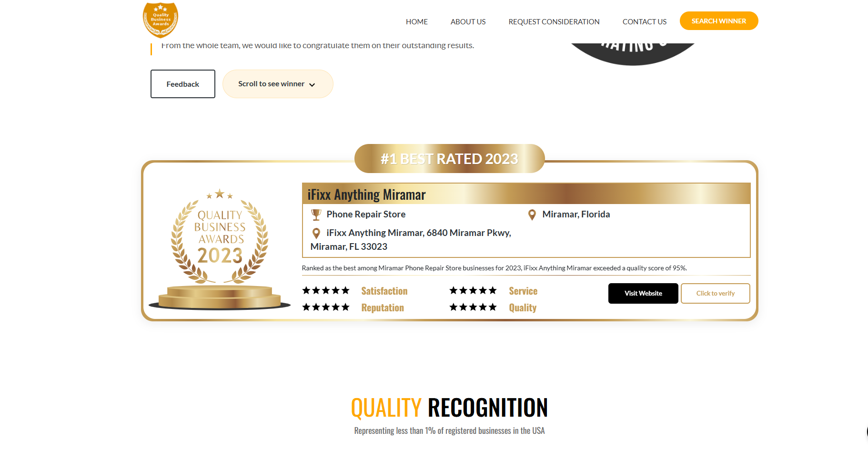This screenshot has height=451, width=868.
Task: Click the Quality five-star rating
Action: (473, 307)
